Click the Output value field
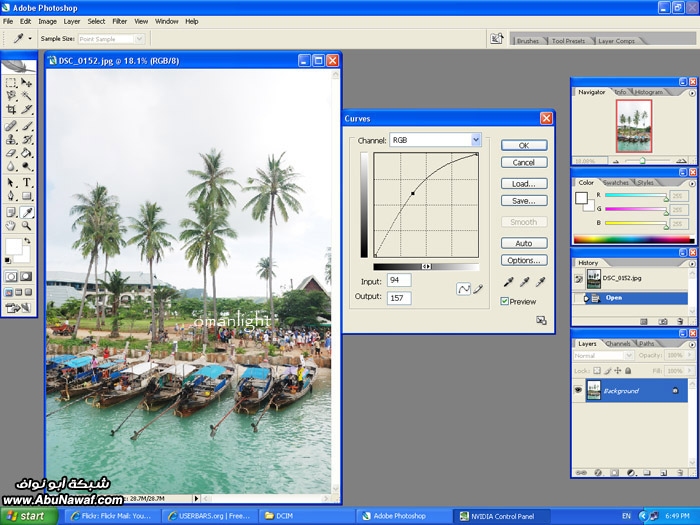Screen dimensions: 700x525 pos(399,298)
